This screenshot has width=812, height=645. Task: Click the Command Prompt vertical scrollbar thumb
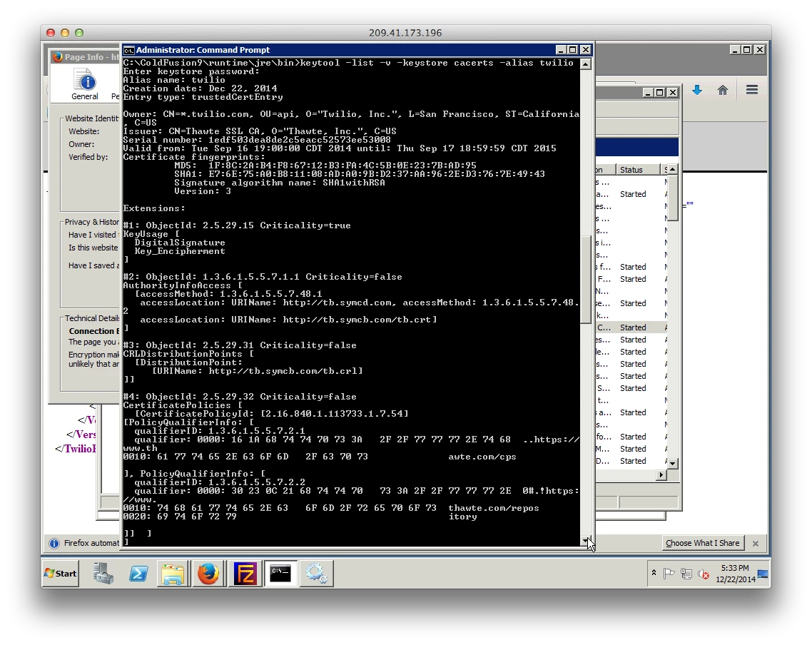click(586, 280)
